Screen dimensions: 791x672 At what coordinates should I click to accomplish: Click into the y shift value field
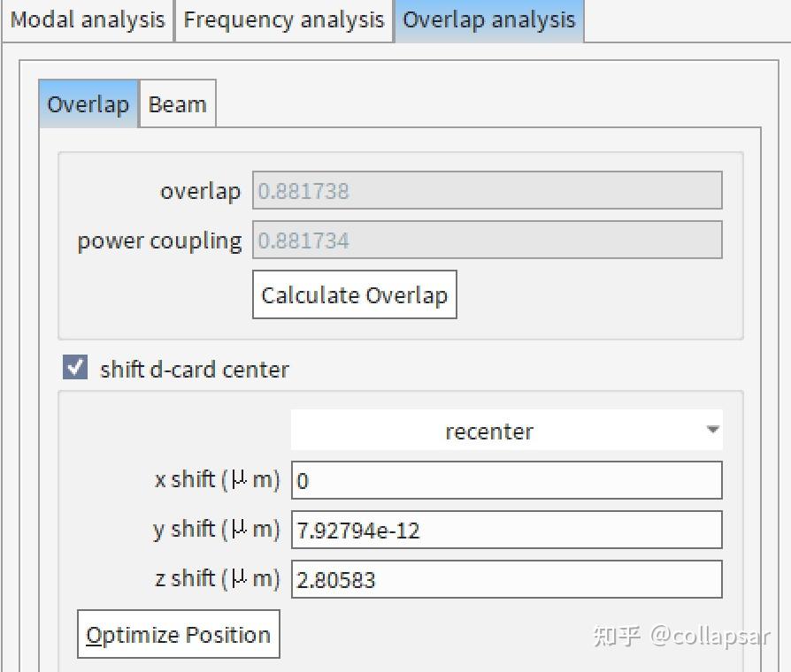click(x=506, y=531)
